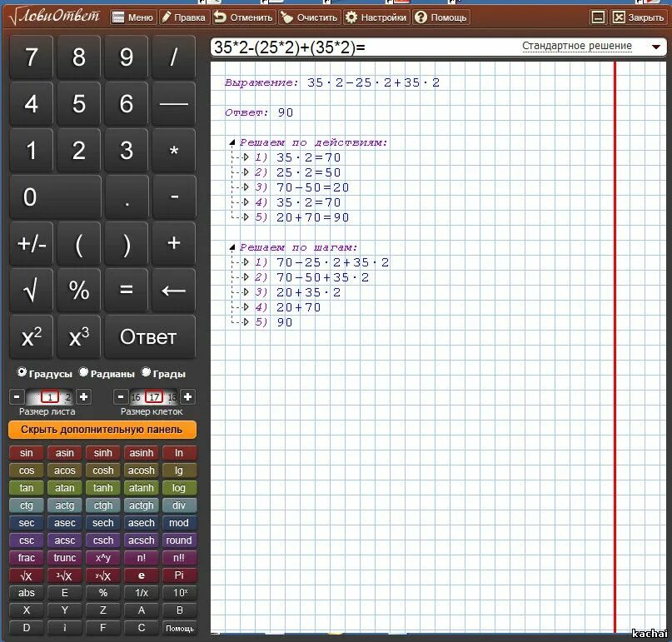Click the expression input field
Image resolution: width=672 pixels, height=642 pixels.
[364, 47]
